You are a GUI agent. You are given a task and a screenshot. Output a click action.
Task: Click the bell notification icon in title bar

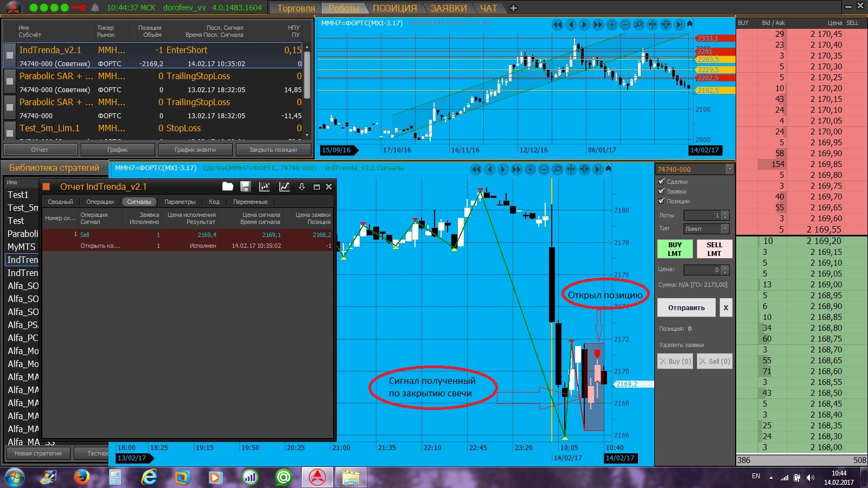coord(95,8)
